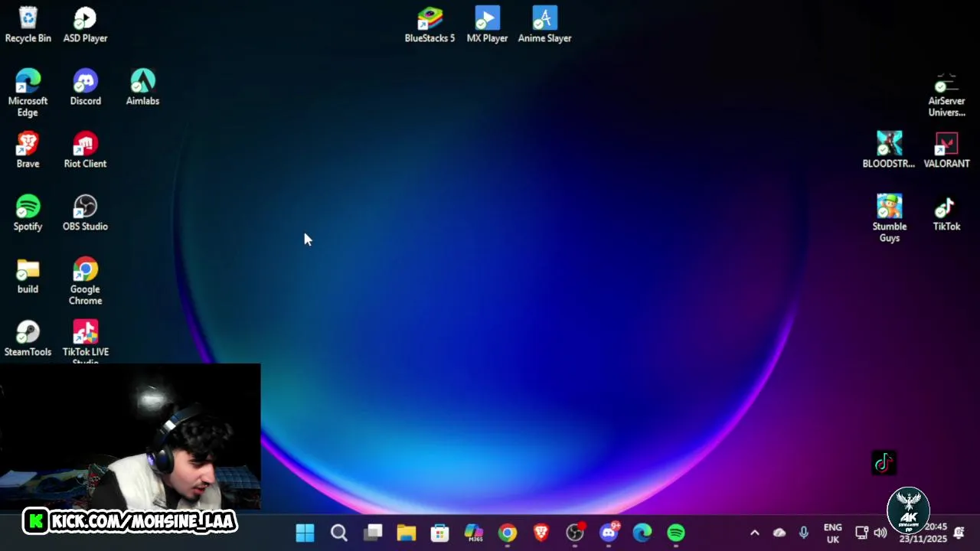
Task: Click the microphone tray icon
Action: 804,533
